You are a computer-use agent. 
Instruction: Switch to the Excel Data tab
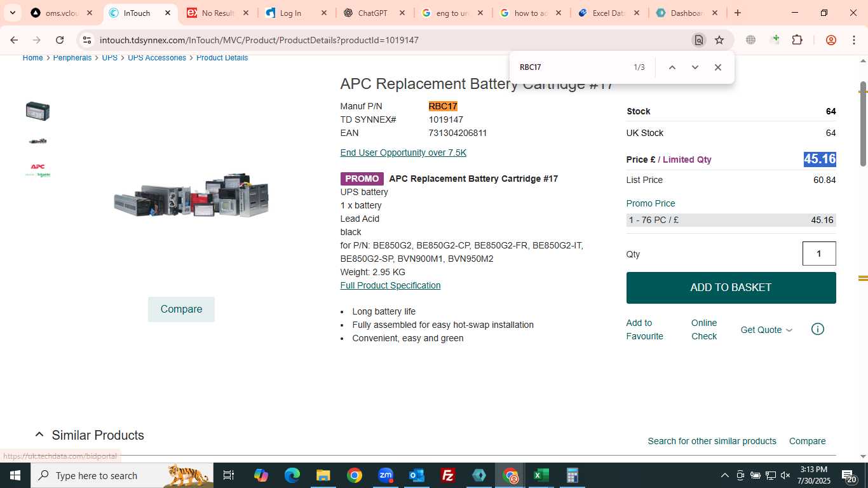609,13
